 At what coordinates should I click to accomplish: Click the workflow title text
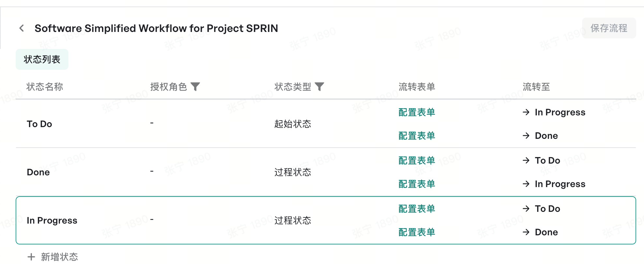tap(156, 28)
